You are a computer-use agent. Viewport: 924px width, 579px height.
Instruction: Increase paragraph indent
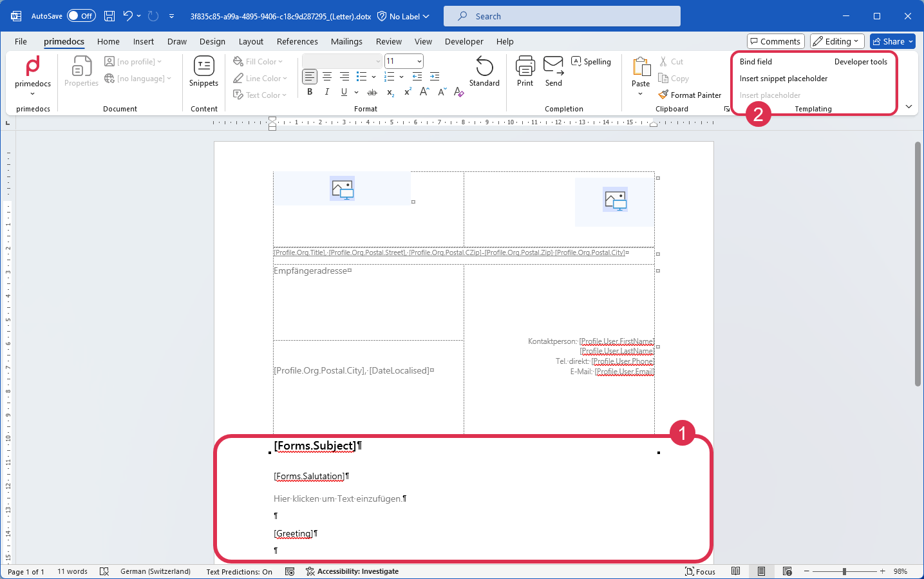pyautogui.click(x=435, y=77)
